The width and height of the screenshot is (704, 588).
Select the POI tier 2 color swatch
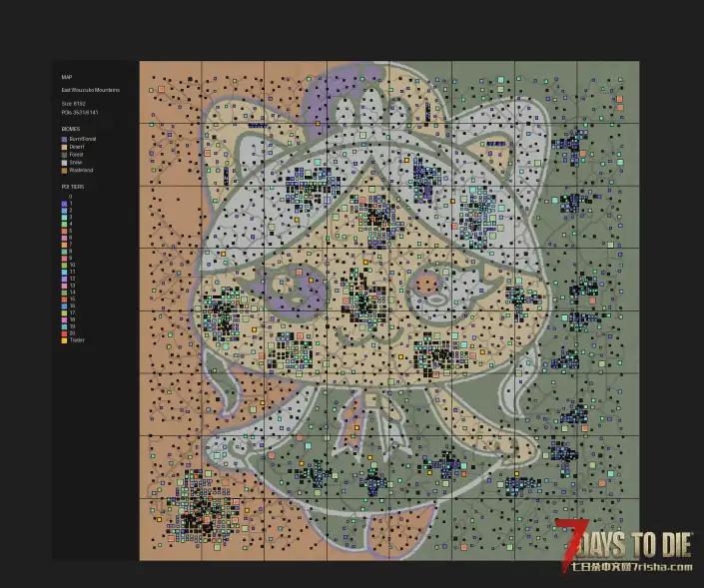64,211
